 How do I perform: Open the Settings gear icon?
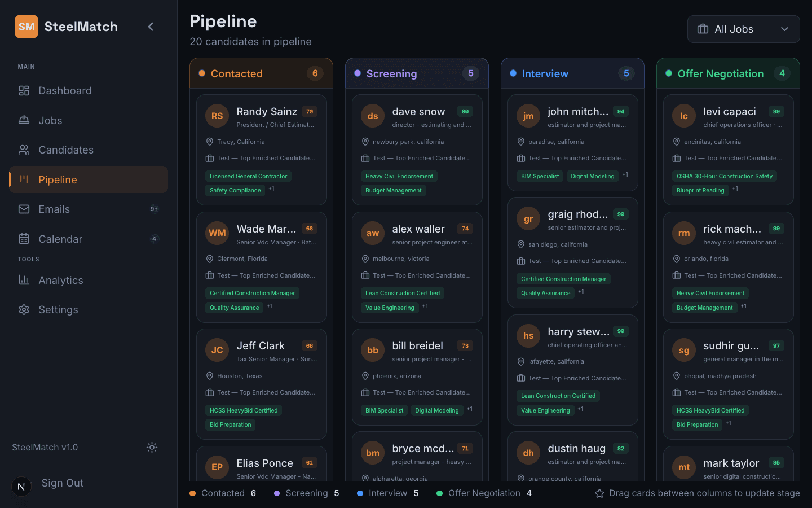[23, 309]
